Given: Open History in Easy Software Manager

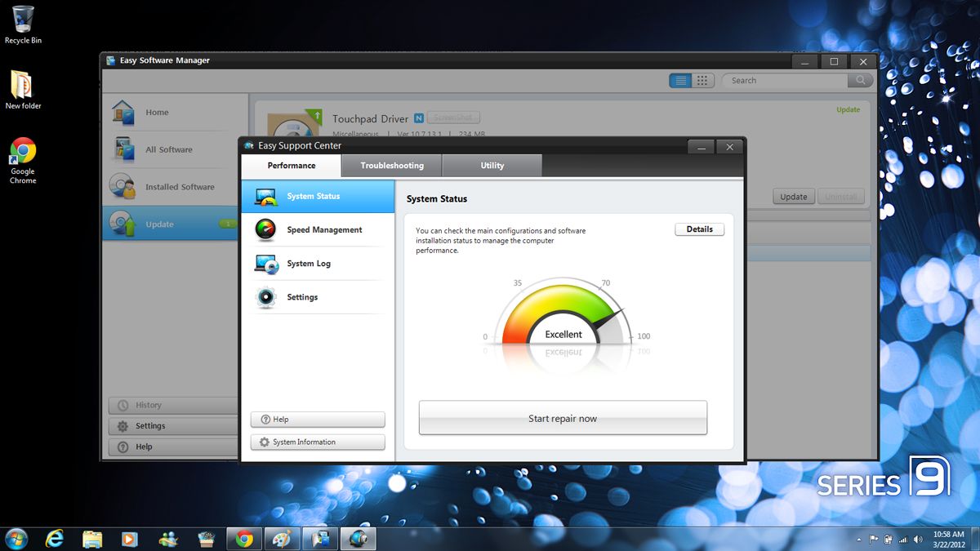Looking at the screenshot, I should 173,405.
